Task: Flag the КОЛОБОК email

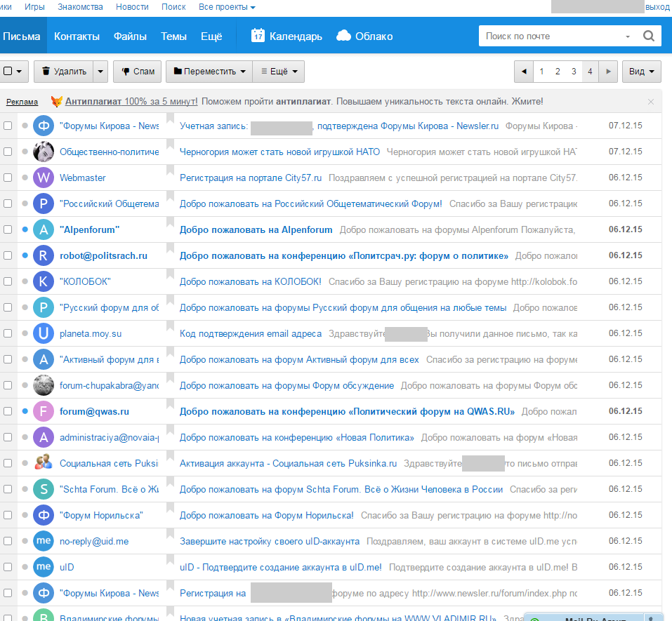Action: tap(170, 274)
